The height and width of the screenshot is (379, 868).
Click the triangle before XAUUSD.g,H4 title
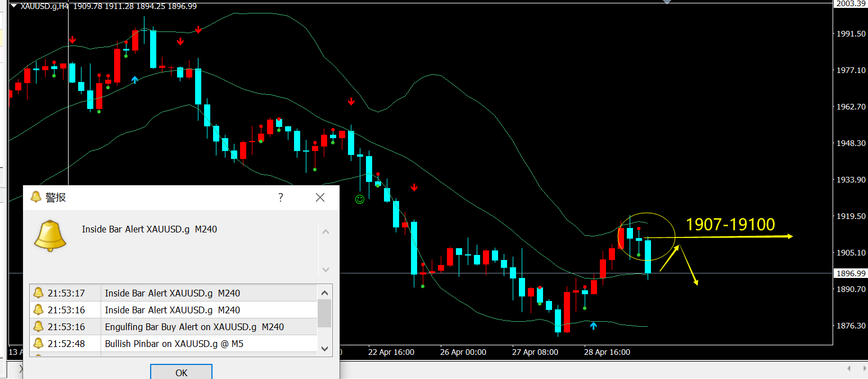coord(13,6)
